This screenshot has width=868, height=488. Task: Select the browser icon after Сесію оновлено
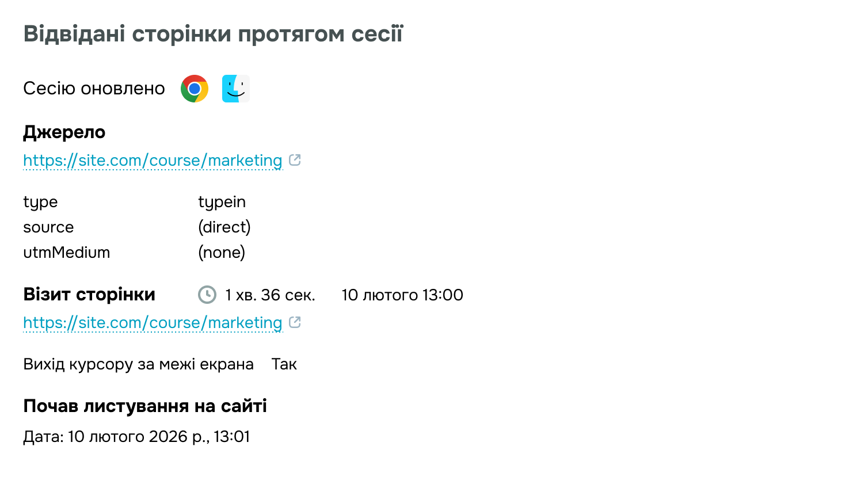(x=194, y=88)
